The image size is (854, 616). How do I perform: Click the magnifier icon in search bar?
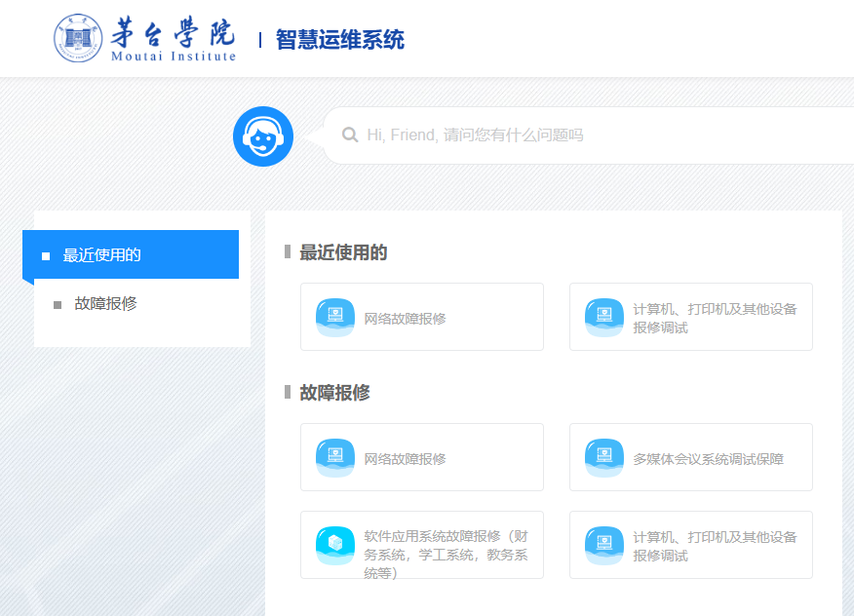click(x=350, y=135)
